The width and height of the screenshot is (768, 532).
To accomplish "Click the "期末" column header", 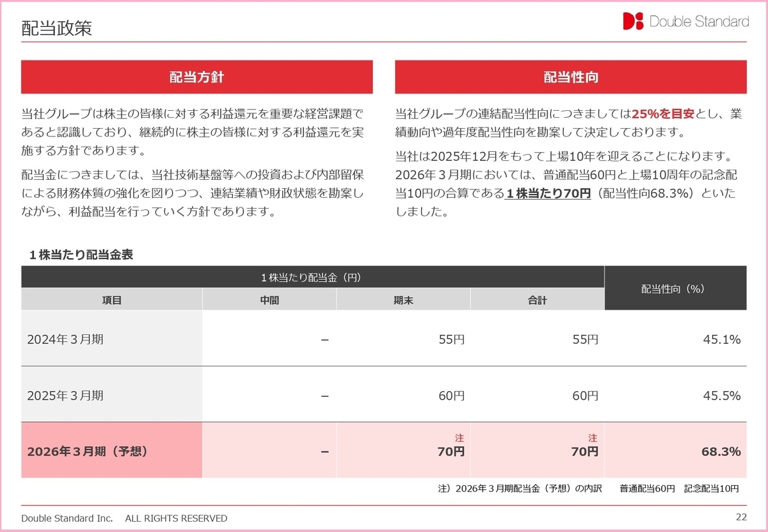I will coord(403,300).
